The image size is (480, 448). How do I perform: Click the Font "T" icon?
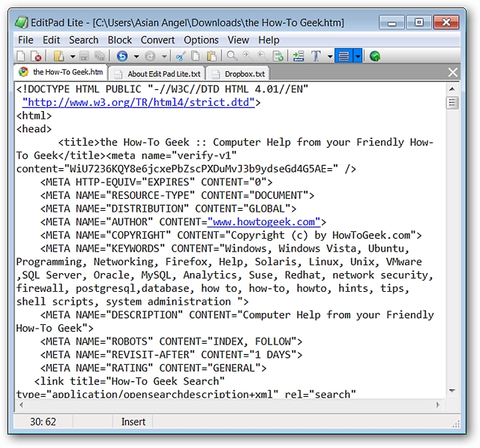point(316,56)
